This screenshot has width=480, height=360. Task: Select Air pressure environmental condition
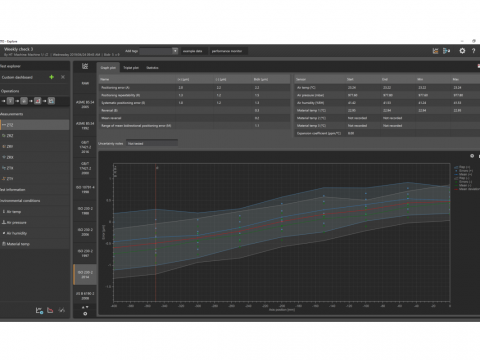35,222
